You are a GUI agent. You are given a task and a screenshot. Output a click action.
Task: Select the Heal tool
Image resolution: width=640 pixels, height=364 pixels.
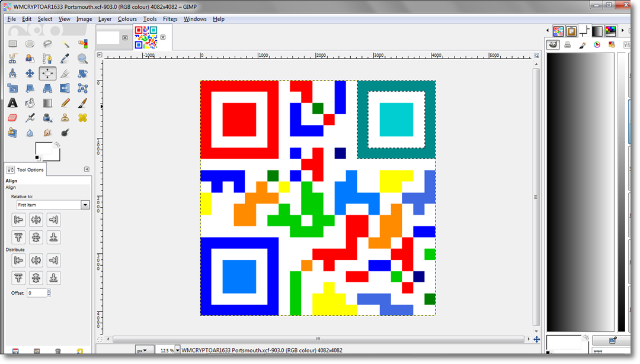click(x=83, y=118)
